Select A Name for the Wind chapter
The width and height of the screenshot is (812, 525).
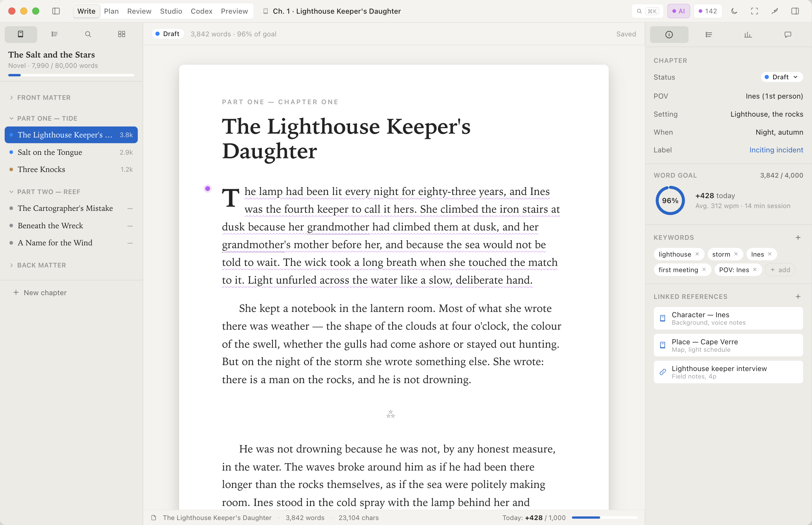71,243
